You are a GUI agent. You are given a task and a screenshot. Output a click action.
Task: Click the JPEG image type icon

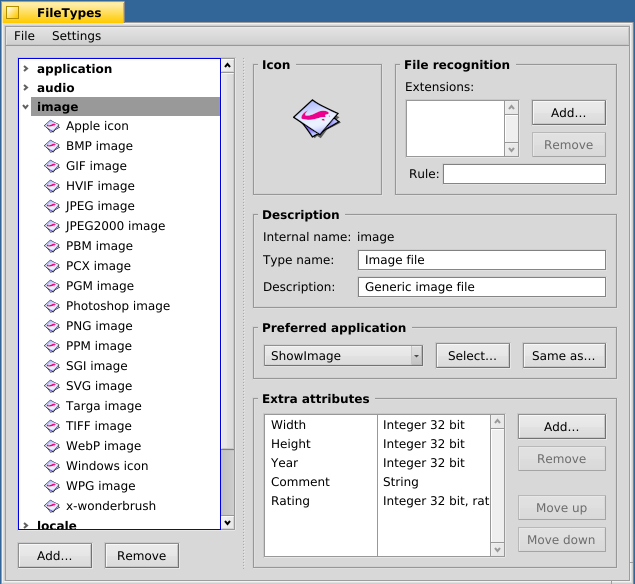[x=52, y=206]
